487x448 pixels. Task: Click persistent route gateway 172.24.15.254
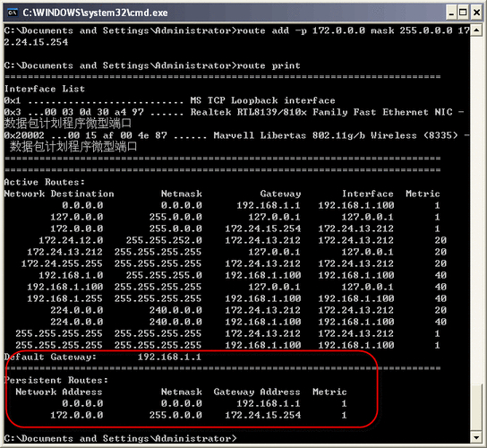[263, 415]
